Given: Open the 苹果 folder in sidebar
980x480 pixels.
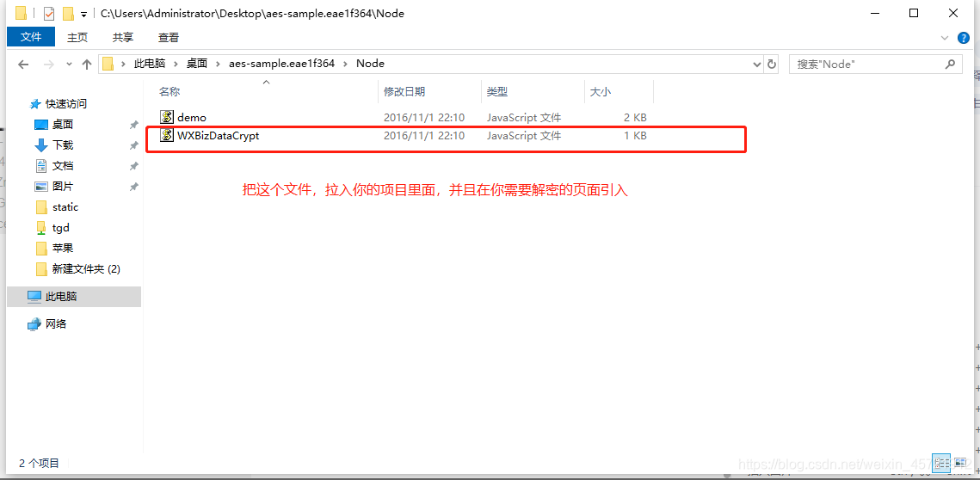Looking at the screenshot, I should 63,248.
